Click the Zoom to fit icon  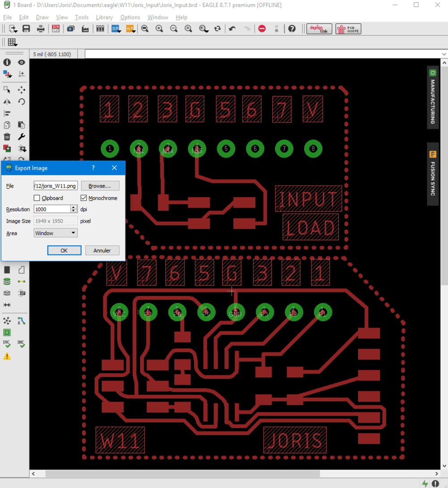145,29
